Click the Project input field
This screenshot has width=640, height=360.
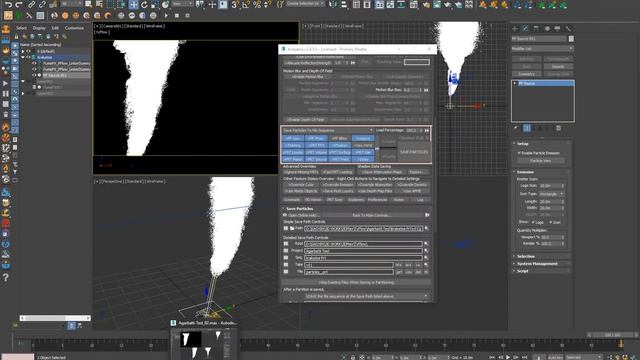click(x=363, y=251)
